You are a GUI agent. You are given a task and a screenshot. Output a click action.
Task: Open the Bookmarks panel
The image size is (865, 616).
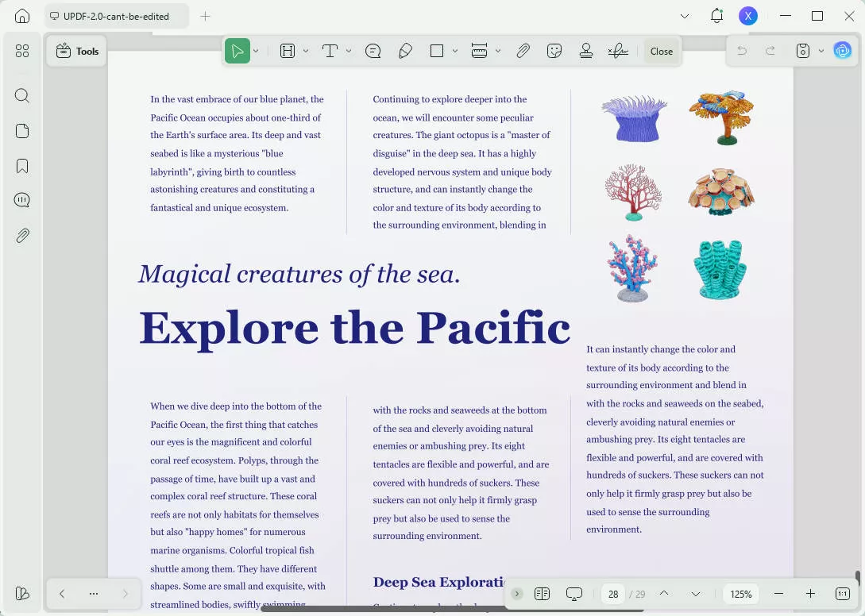22,166
